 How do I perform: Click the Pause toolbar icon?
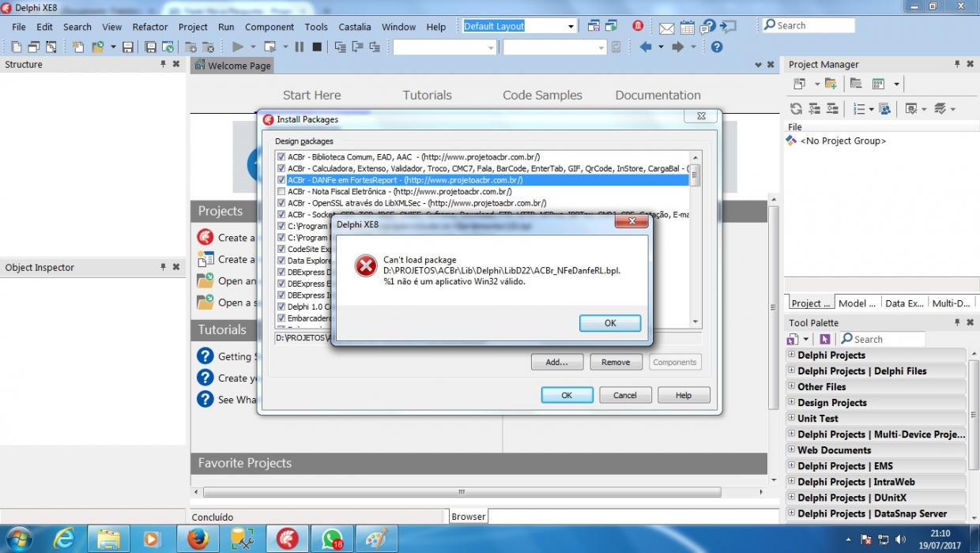(x=300, y=47)
